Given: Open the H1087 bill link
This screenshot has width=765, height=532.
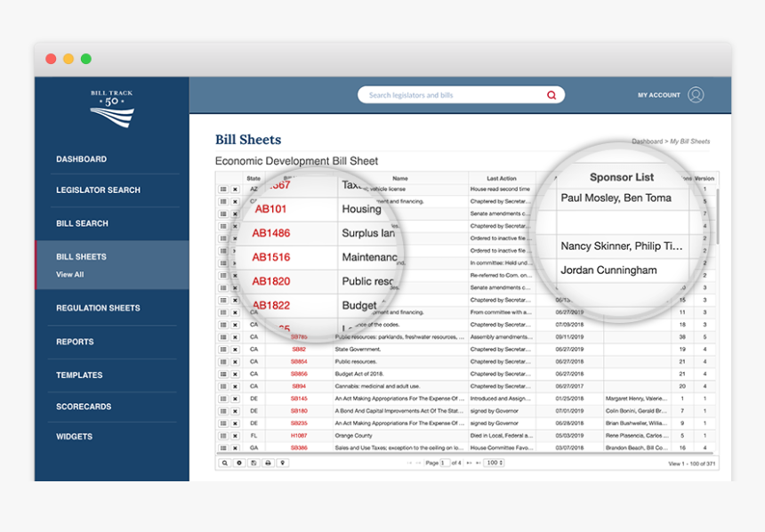Looking at the screenshot, I should 299,435.
